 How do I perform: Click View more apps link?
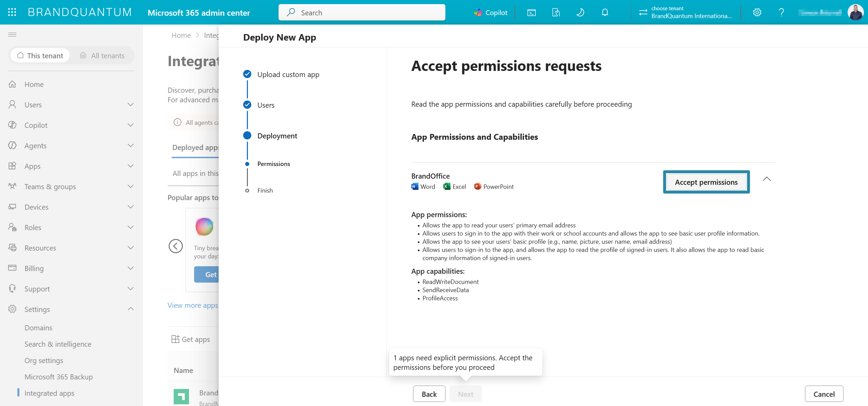pyautogui.click(x=193, y=305)
